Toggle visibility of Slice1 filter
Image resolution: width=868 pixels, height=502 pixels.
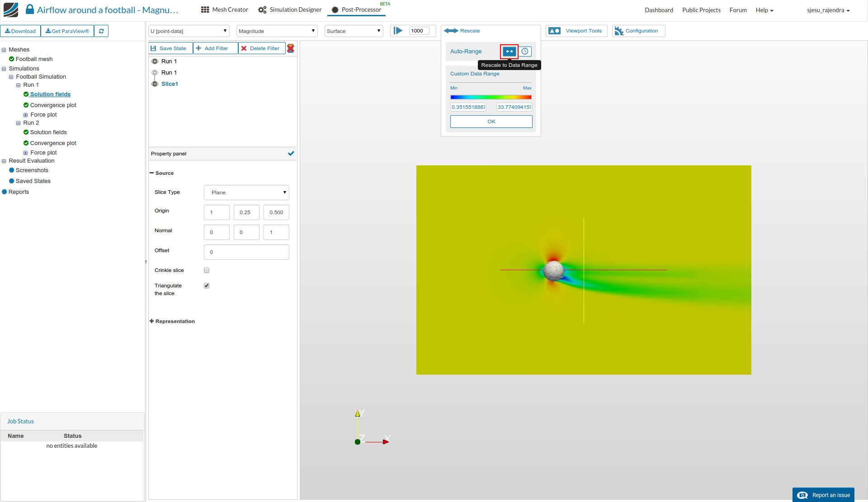coord(155,84)
